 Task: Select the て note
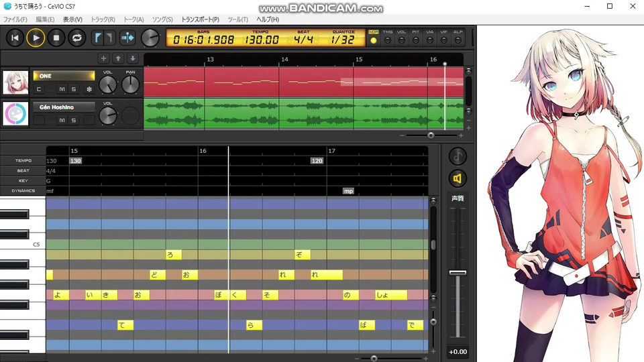[125, 325]
